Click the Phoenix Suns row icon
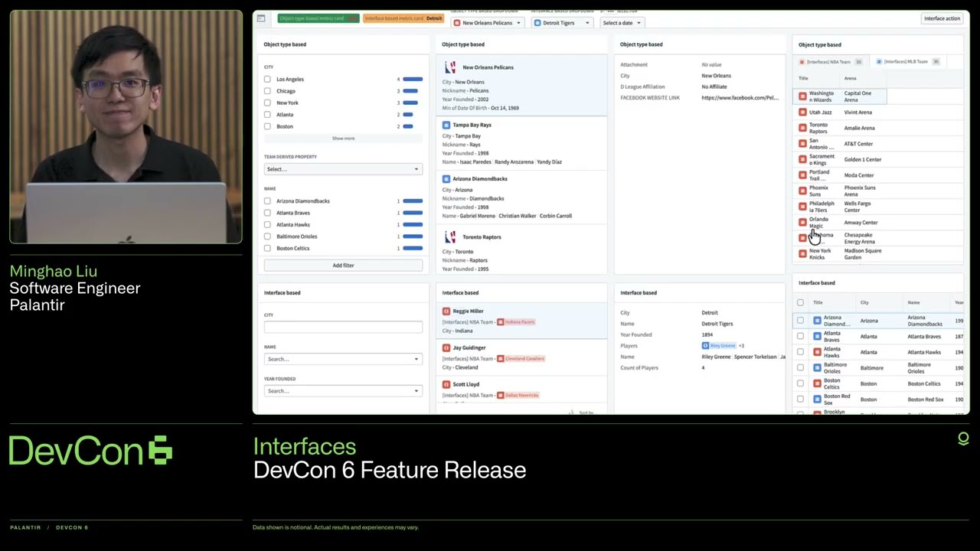Viewport: 980px width, 551px height. click(802, 191)
